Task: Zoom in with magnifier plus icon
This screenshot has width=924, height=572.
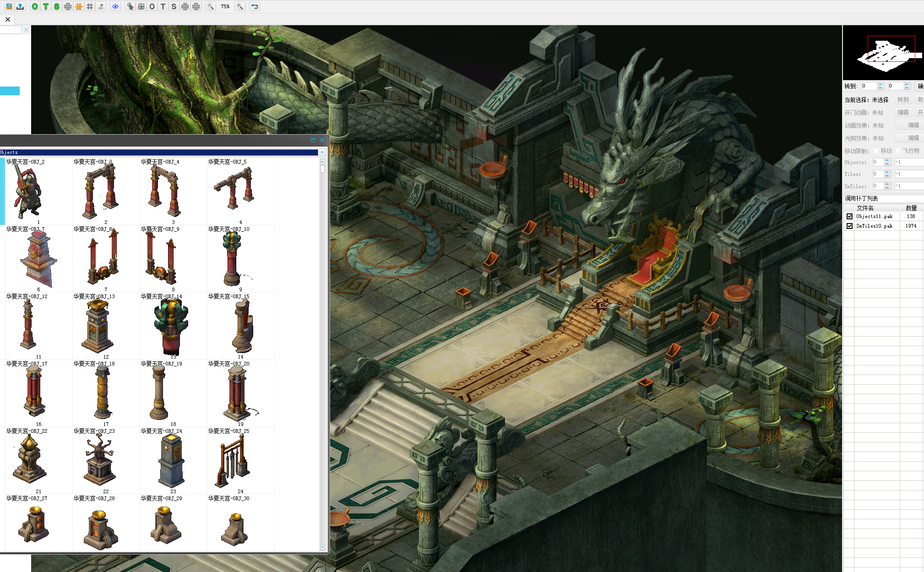Action: [239, 6]
